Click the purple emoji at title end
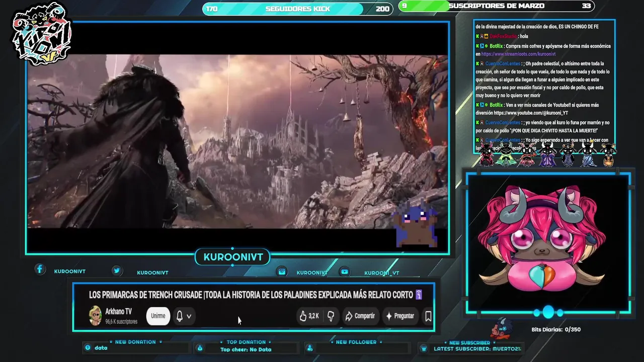 point(419,295)
